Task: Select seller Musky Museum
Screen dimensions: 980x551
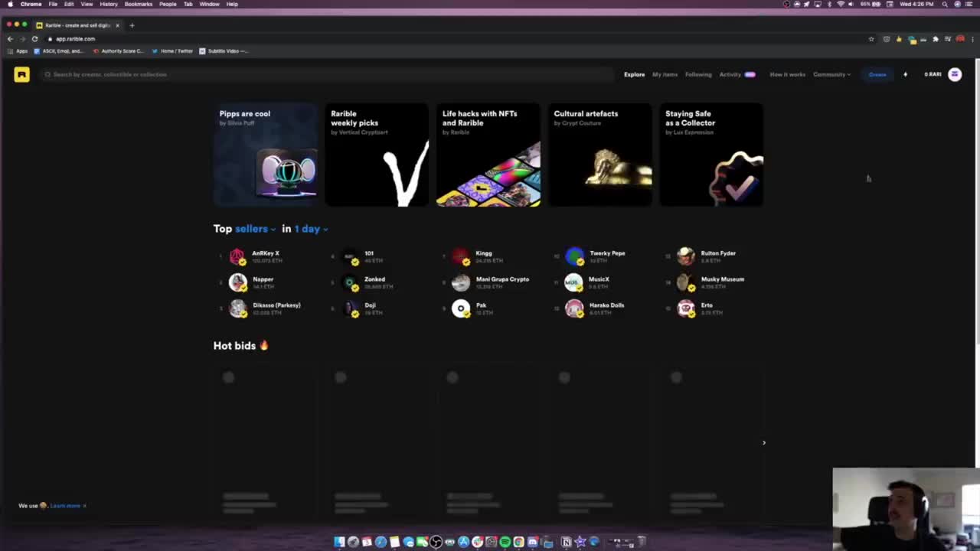Action: [x=722, y=279]
